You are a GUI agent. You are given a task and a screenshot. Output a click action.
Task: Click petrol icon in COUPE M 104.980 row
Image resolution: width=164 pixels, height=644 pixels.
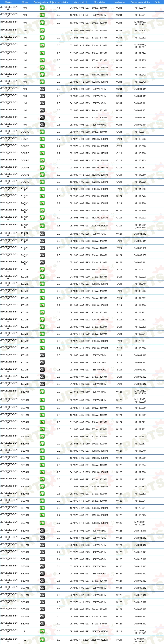(x=42, y=175)
